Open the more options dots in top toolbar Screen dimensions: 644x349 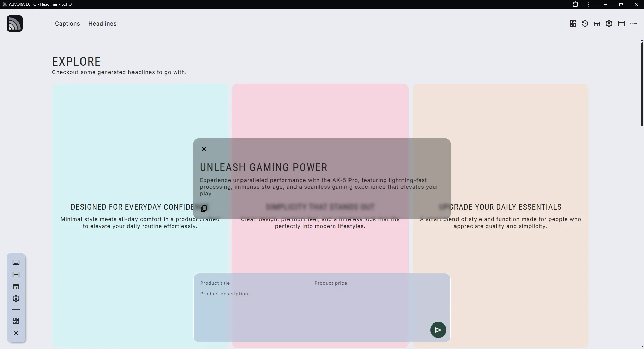pos(633,23)
